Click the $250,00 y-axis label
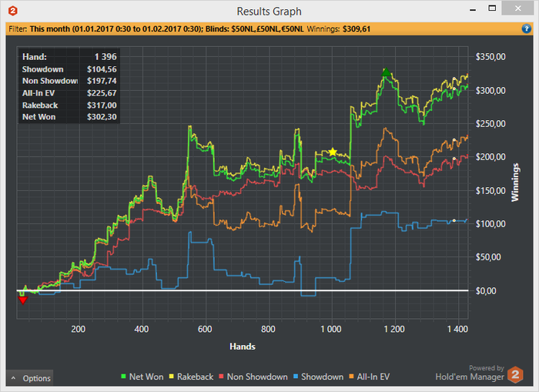Viewport: 539px width, 392px height. [490, 124]
